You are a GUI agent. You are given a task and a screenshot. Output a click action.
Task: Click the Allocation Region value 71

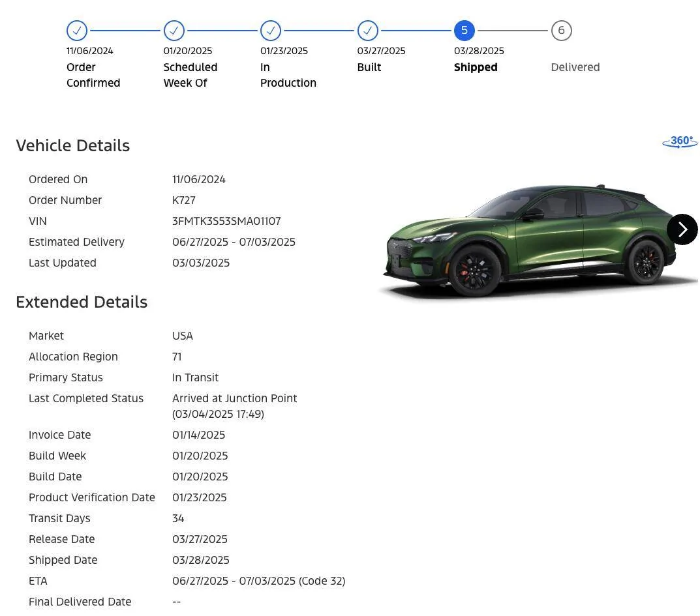pos(177,357)
